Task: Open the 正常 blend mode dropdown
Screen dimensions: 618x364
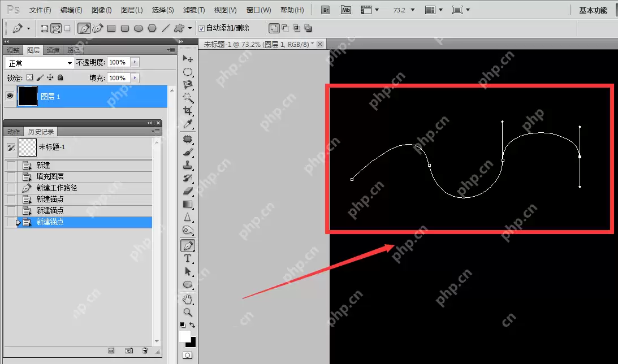Action: click(x=40, y=63)
